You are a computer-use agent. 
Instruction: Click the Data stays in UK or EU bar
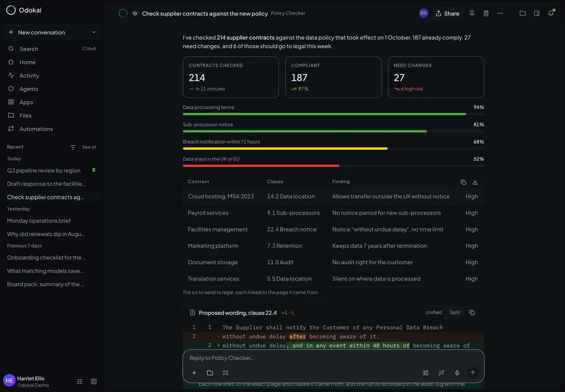333,166
